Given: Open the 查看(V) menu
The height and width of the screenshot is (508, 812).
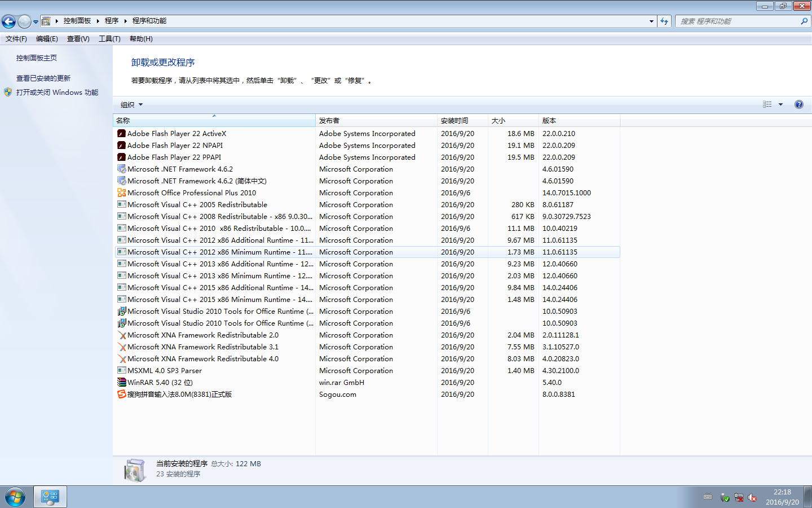Looking at the screenshot, I should (x=78, y=39).
